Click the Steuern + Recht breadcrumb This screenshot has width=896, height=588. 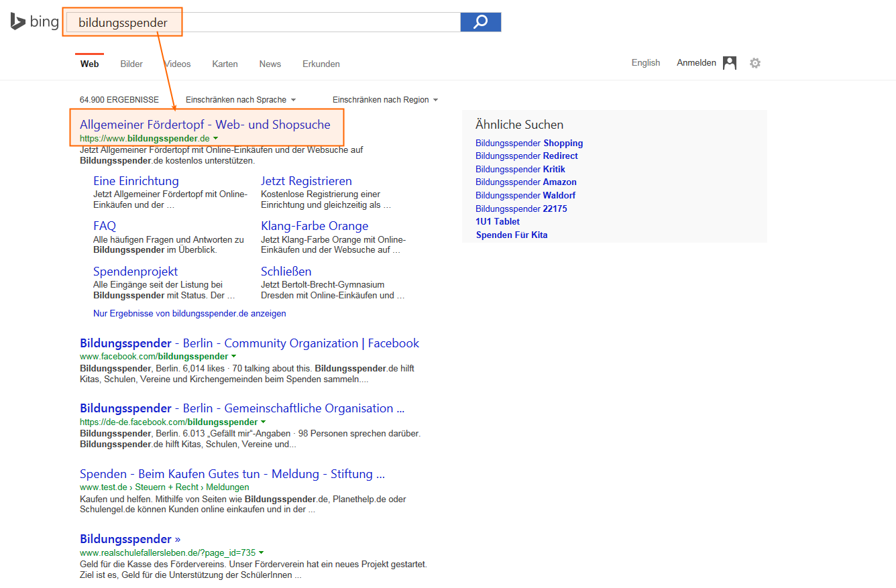click(x=167, y=487)
